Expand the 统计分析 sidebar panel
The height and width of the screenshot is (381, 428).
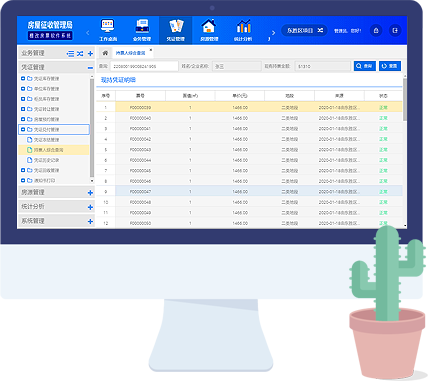(x=90, y=207)
